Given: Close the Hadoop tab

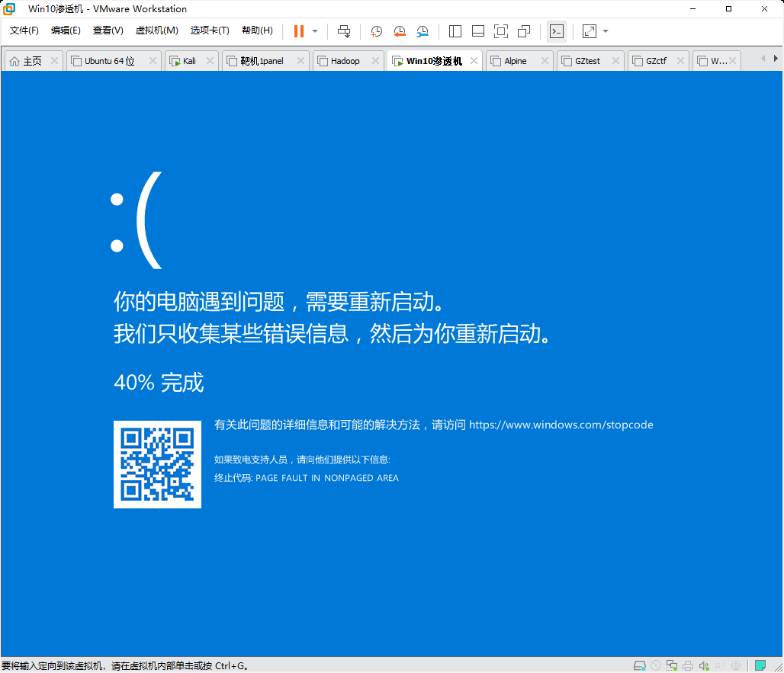Looking at the screenshot, I should 375,61.
